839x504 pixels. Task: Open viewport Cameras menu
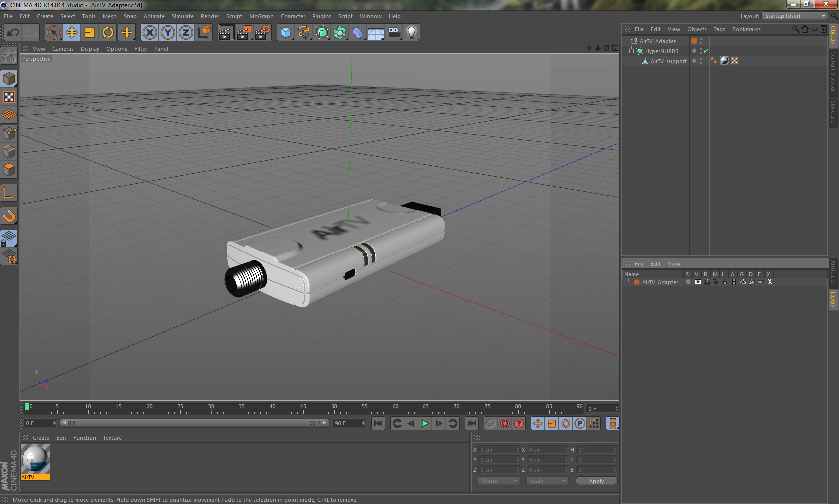(63, 49)
